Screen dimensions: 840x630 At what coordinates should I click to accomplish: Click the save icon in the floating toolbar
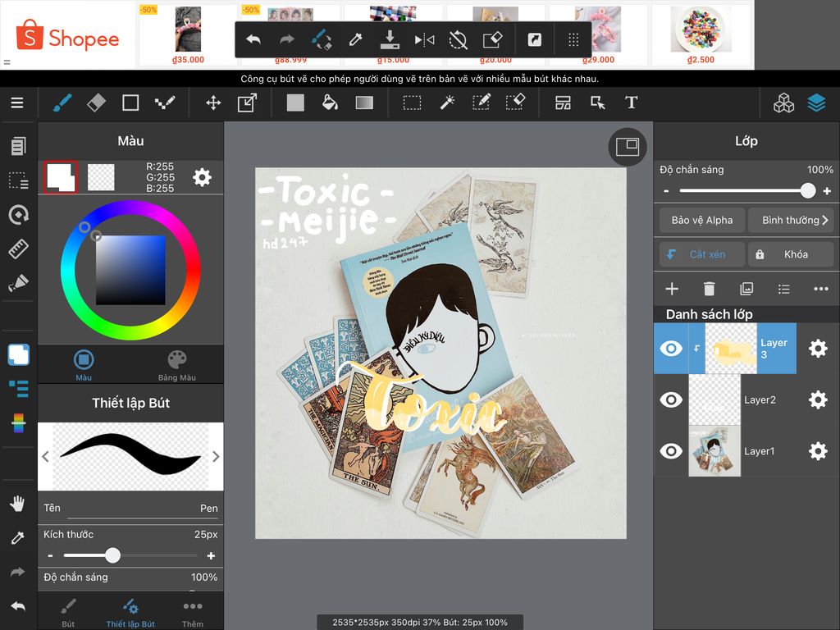click(390, 39)
